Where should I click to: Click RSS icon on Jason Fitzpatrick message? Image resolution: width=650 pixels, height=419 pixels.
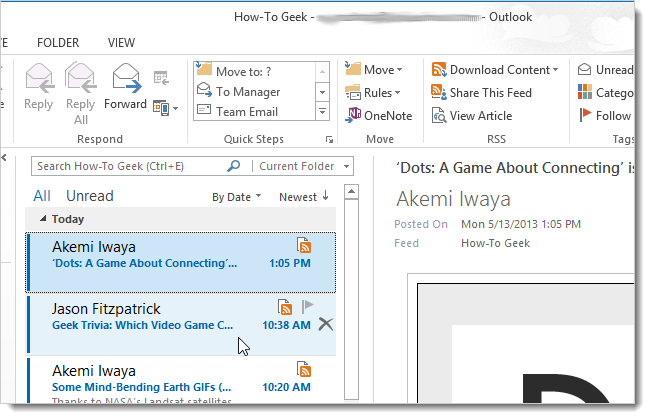click(285, 307)
